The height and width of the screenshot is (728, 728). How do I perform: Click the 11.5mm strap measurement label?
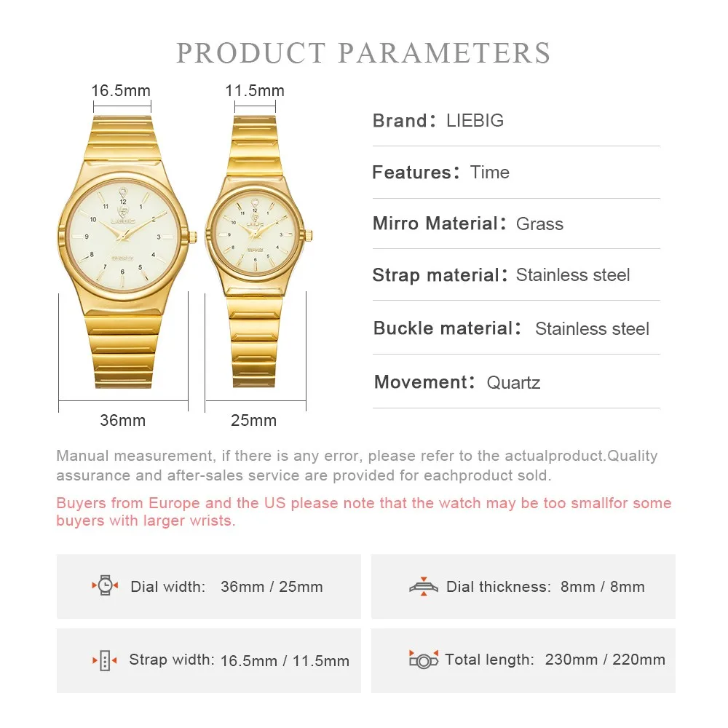coord(255,91)
